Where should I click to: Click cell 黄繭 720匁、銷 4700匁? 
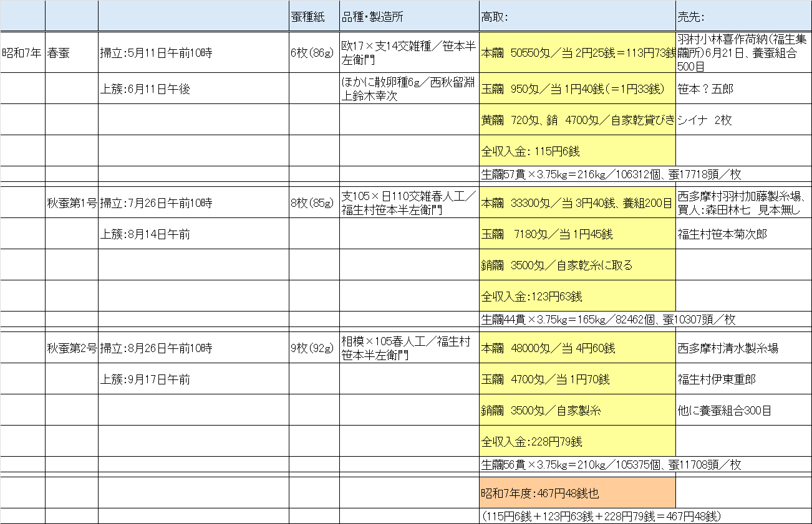pyautogui.click(x=578, y=120)
